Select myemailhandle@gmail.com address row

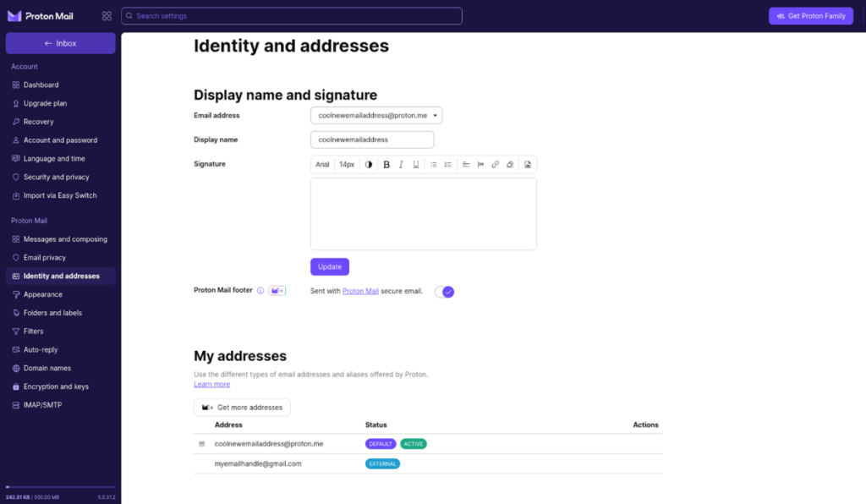coord(428,463)
